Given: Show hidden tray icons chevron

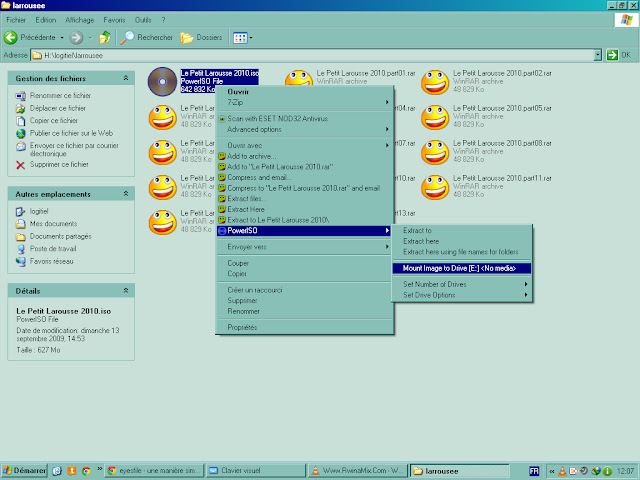Looking at the screenshot, I should pos(552,471).
